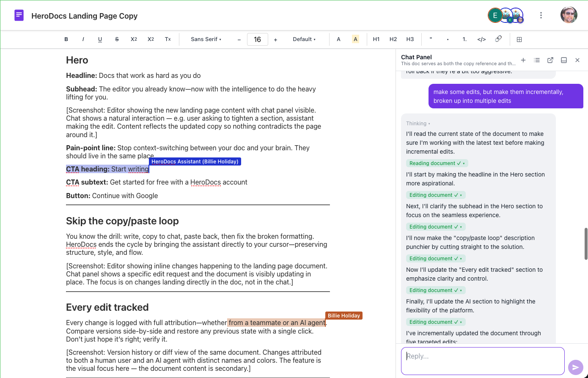Open the three-dot overflow menu

point(541,15)
